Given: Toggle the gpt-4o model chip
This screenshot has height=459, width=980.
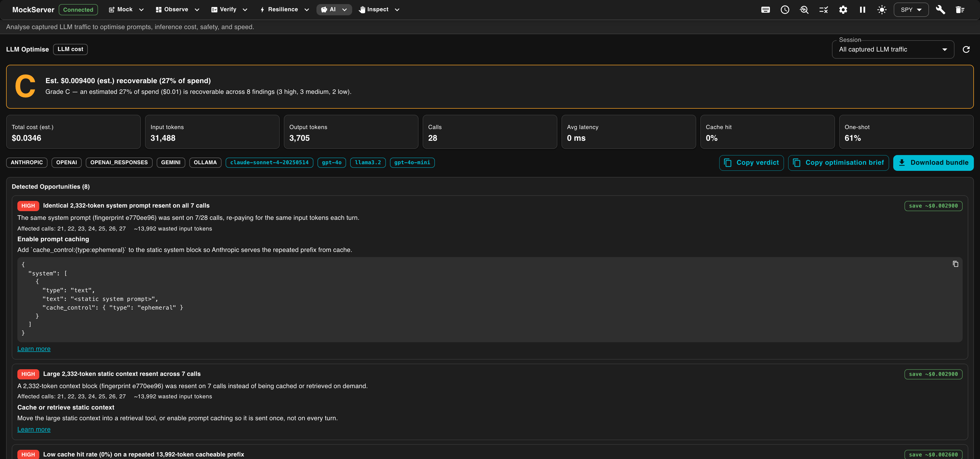Looking at the screenshot, I should point(331,163).
